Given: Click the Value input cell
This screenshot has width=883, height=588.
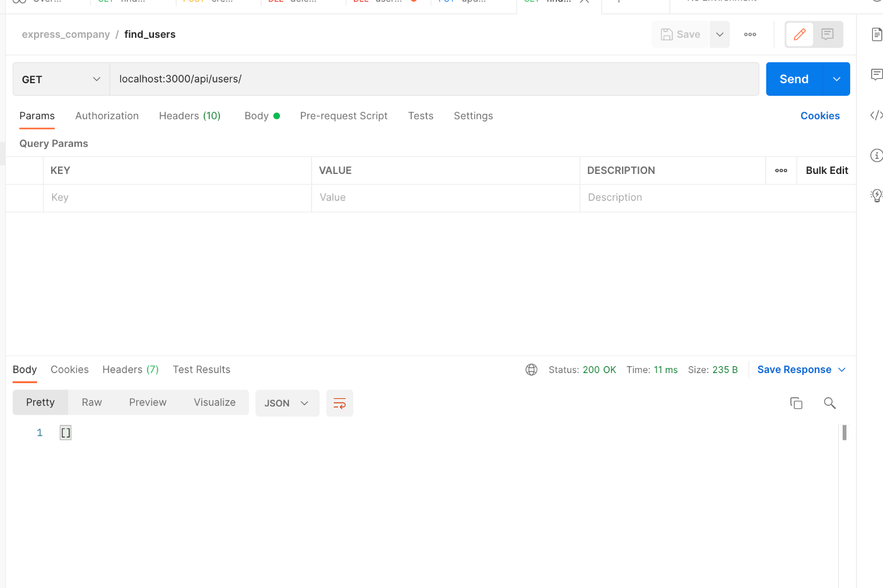Looking at the screenshot, I should 445,198.
